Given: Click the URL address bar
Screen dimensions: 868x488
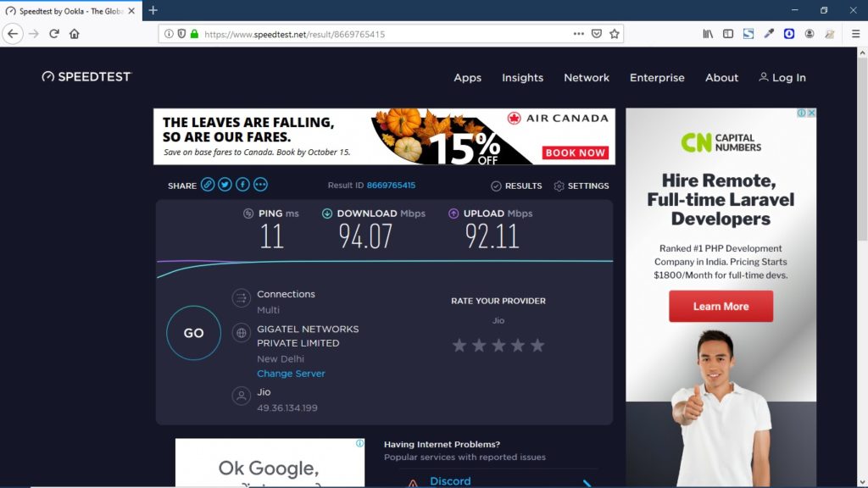Looking at the screenshot, I should (381, 34).
